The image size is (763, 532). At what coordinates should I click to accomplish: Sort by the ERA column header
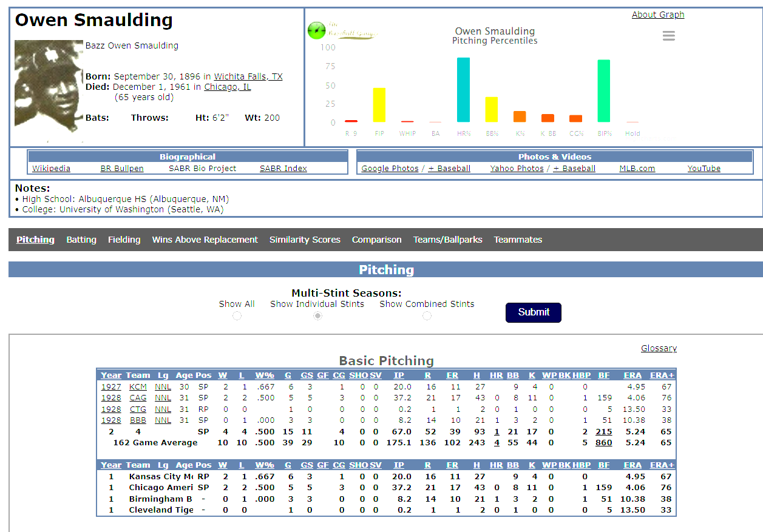tap(632, 375)
